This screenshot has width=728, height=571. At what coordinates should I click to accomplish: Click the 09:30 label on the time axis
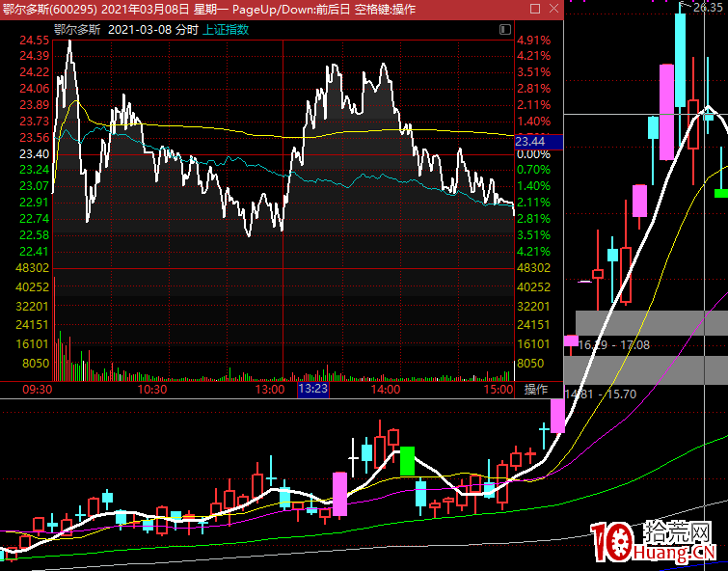coord(36,390)
